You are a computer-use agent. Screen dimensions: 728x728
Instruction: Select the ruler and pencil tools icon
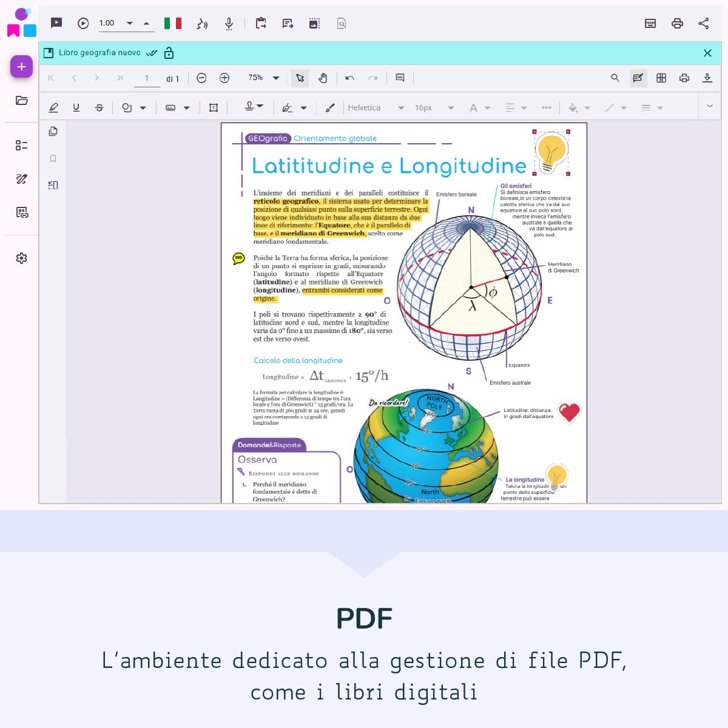pos(21,179)
